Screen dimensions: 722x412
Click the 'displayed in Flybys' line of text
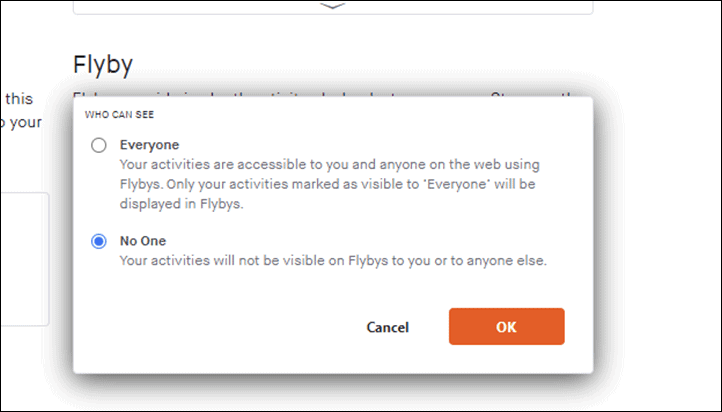click(181, 203)
